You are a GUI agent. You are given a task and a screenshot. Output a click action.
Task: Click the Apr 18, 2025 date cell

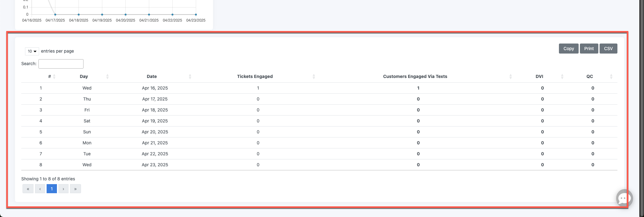[155, 110]
